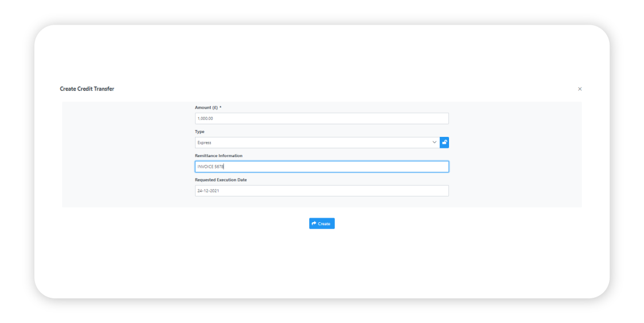Screen dimensions: 644x323
Task: Place cursor on the 1,000.00 amount value
Action: [x=205, y=119]
